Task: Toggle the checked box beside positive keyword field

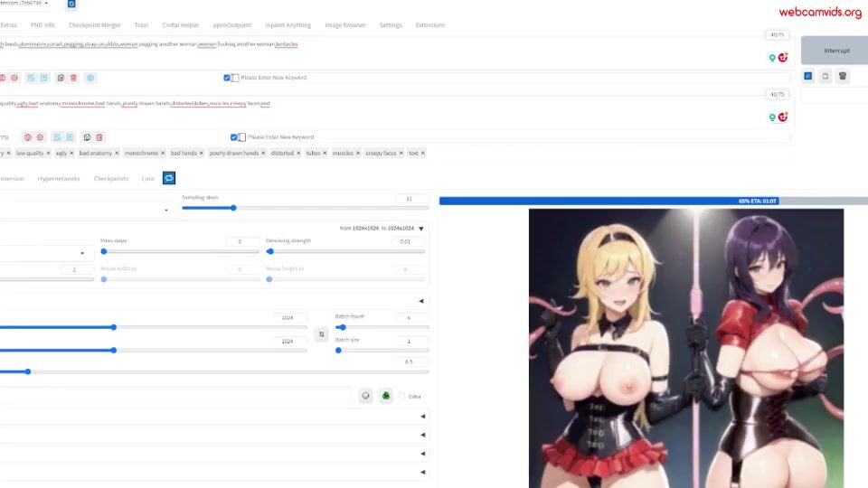Action: tap(227, 78)
